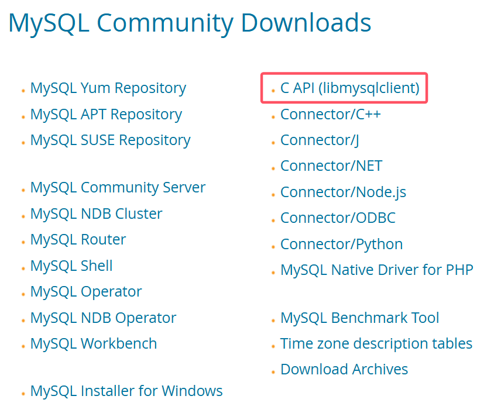Open the Connector/J link
The image size is (504, 420).
click(x=320, y=140)
